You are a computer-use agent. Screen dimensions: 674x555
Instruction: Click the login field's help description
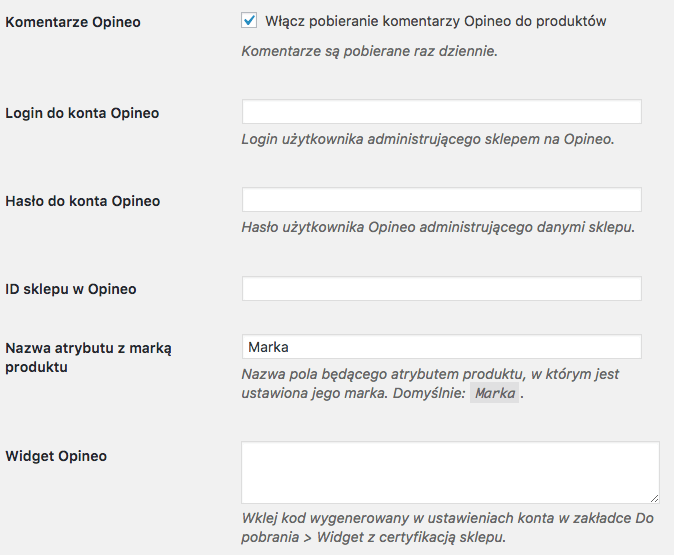428,139
